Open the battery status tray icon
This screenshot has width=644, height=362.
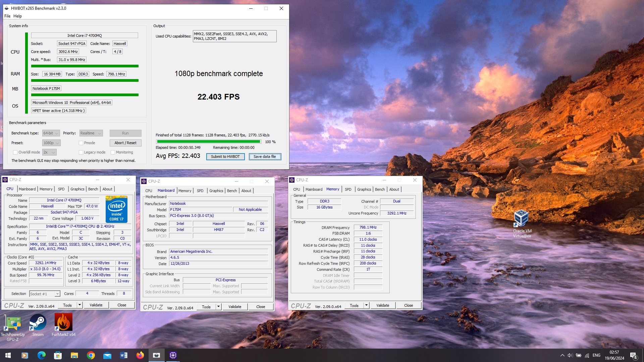point(579,355)
